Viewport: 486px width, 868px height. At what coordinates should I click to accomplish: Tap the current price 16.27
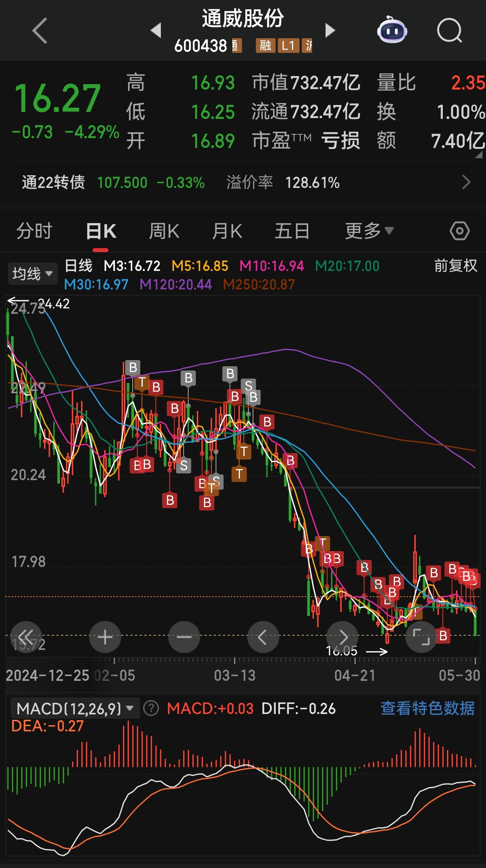57,99
